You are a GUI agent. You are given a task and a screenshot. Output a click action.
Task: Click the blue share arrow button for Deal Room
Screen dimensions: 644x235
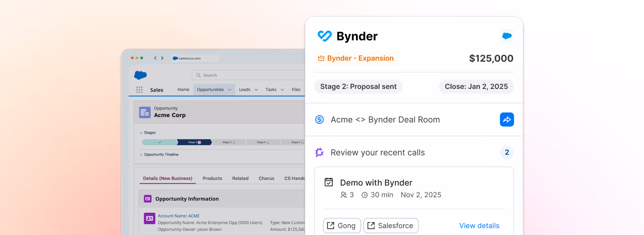pyautogui.click(x=507, y=120)
